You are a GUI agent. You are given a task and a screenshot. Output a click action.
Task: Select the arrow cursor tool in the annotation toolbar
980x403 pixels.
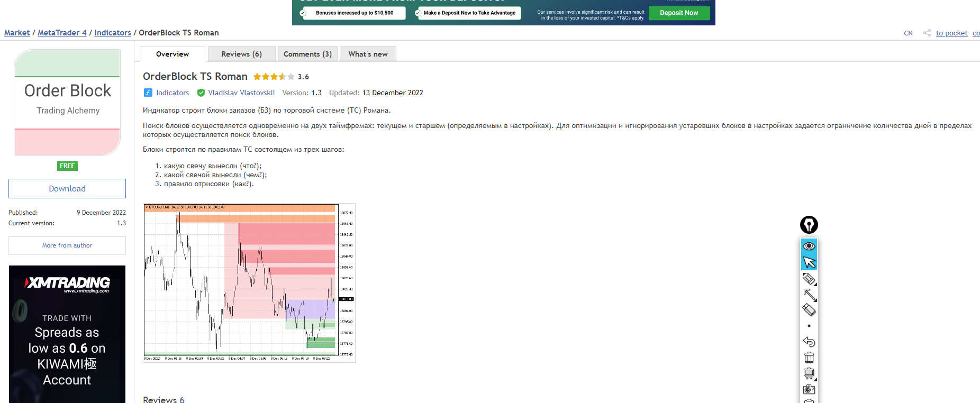point(809,262)
